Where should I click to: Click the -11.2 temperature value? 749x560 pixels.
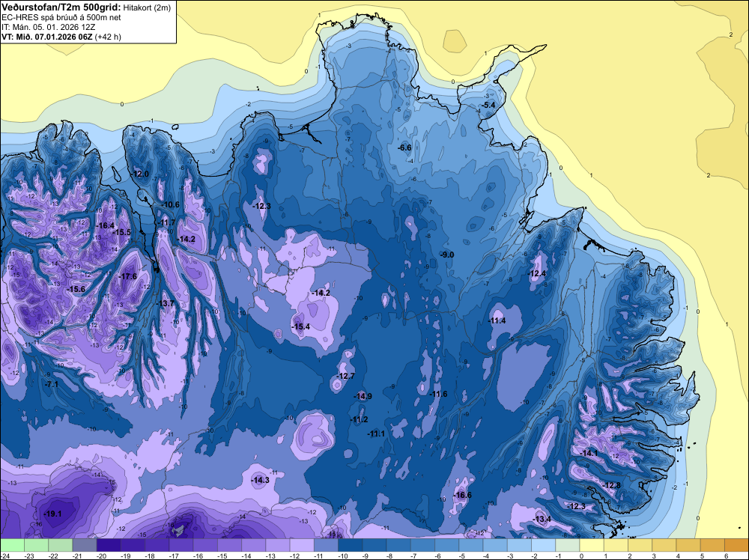(359, 420)
